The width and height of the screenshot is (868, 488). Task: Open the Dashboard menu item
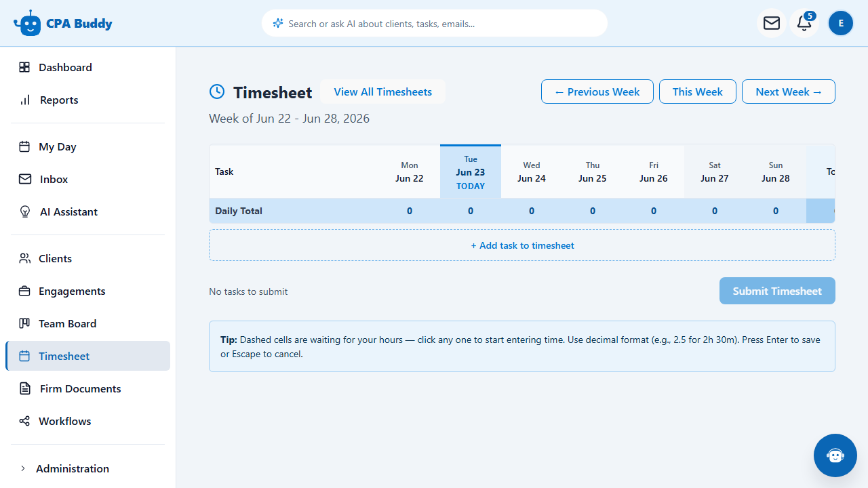(88, 67)
